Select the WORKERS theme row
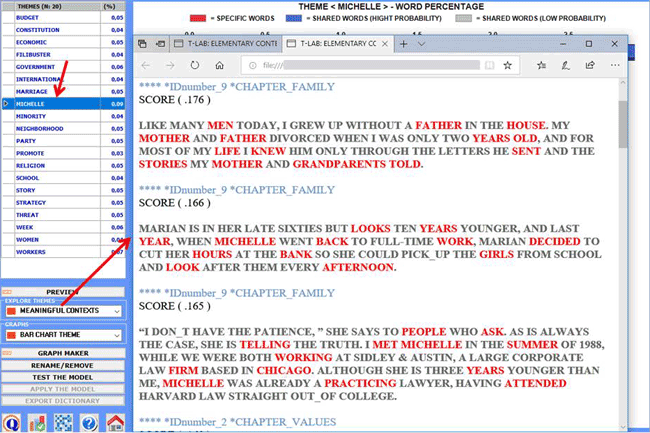Viewport: 650px width, 433px height. [x=63, y=252]
